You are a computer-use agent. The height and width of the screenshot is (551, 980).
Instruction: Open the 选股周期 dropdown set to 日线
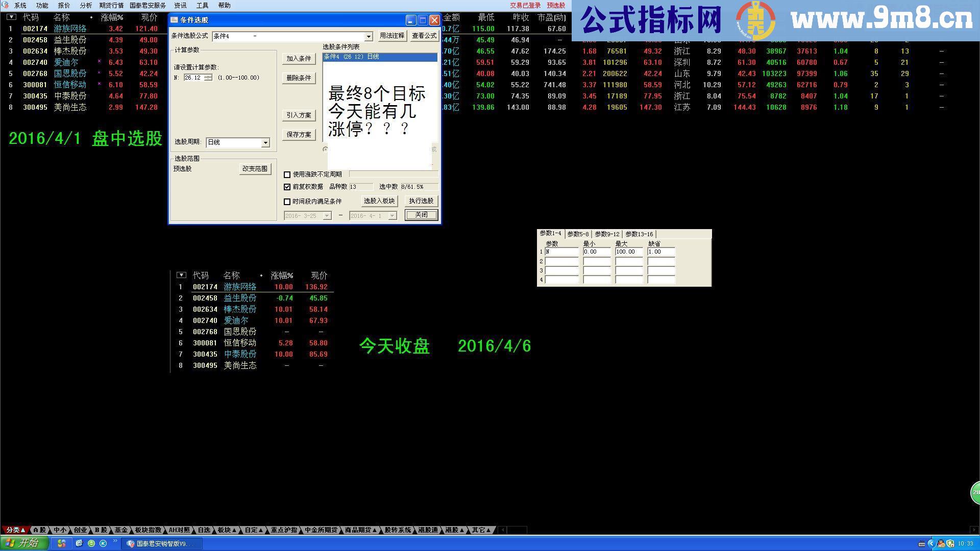tap(266, 142)
